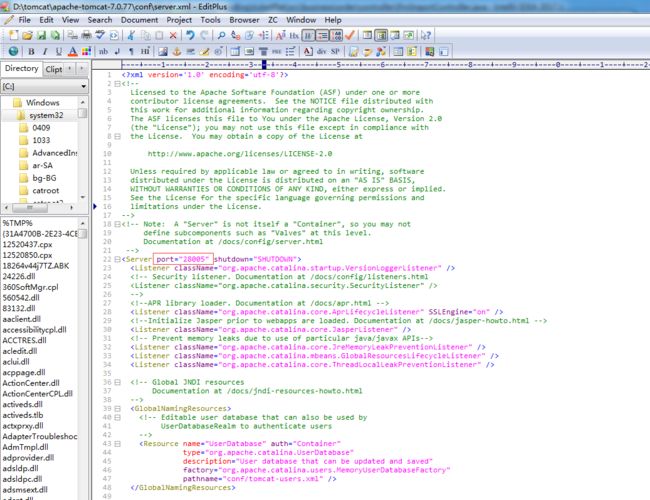Switch to the Cliptext tab
650x500 pixels.
click(x=53, y=69)
